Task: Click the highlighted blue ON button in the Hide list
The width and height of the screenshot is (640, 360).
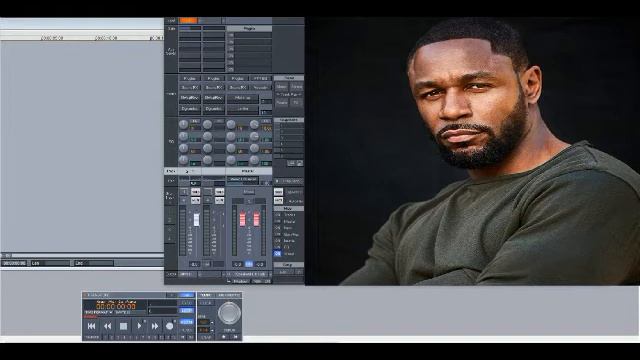Action: coord(278,253)
